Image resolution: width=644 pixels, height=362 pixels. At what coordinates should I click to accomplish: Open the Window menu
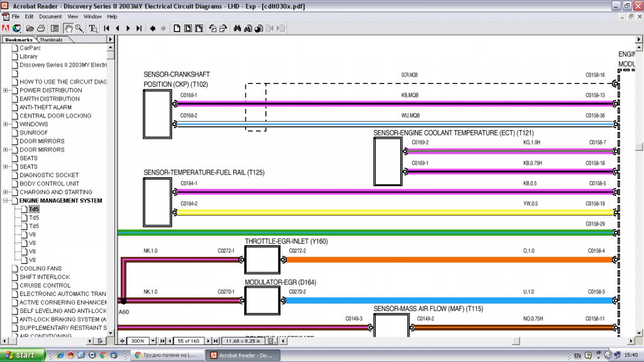pyautogui.click(x=92, y=16)
